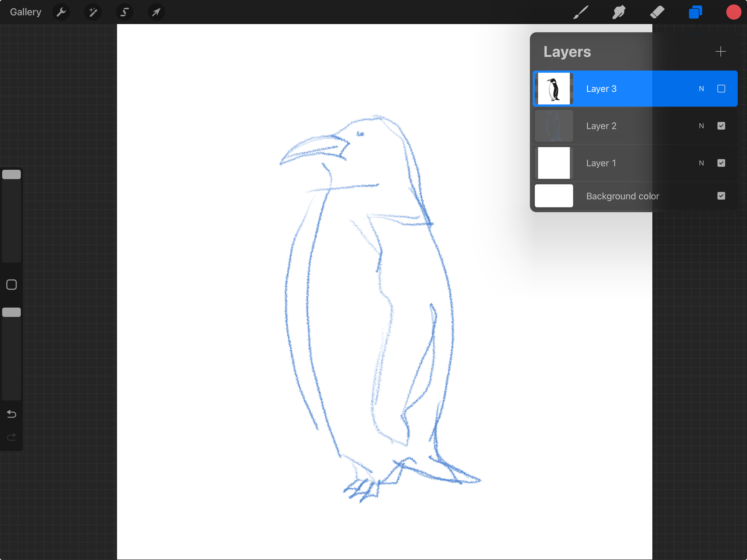Click the Layer 2 sketch thumbnail

pyautogui.click(x=553, y=126)
